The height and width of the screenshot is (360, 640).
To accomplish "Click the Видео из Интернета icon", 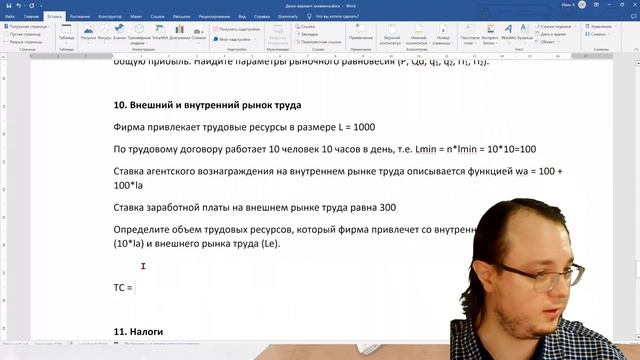I will [x=278, y=34].
